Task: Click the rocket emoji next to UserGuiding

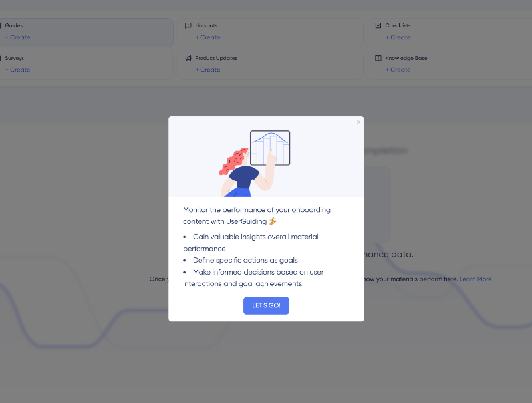Action: (x=273, y=221)
